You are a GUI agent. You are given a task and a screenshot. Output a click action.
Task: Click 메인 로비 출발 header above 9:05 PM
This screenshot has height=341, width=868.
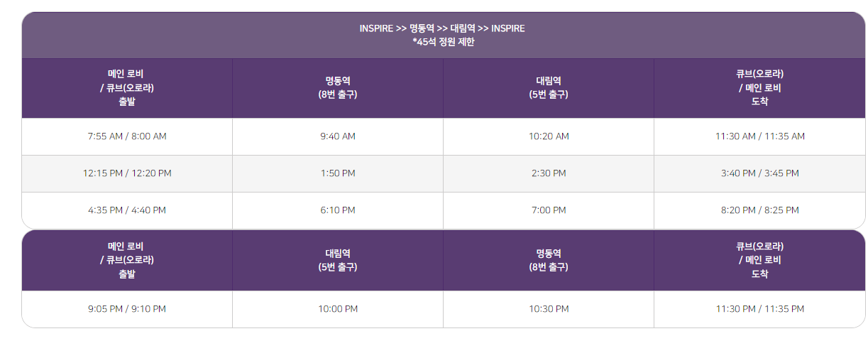[x=127, y=260]
